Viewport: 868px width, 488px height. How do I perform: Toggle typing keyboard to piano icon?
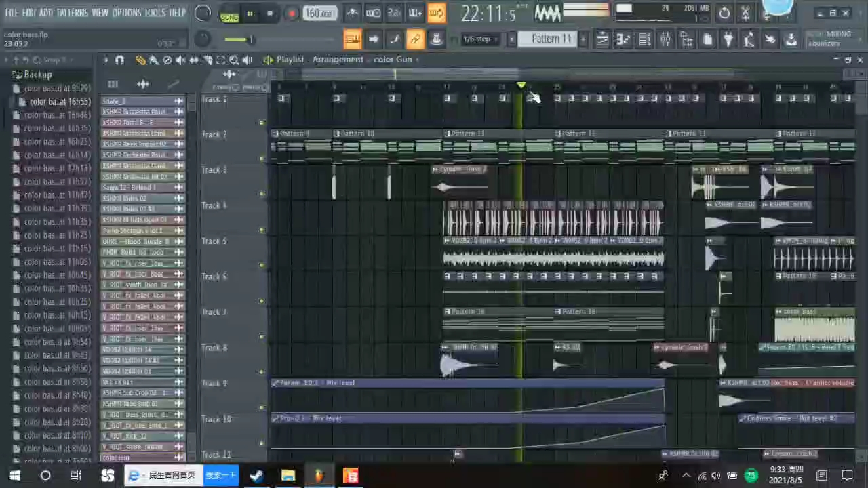click(x=352, y=39)
